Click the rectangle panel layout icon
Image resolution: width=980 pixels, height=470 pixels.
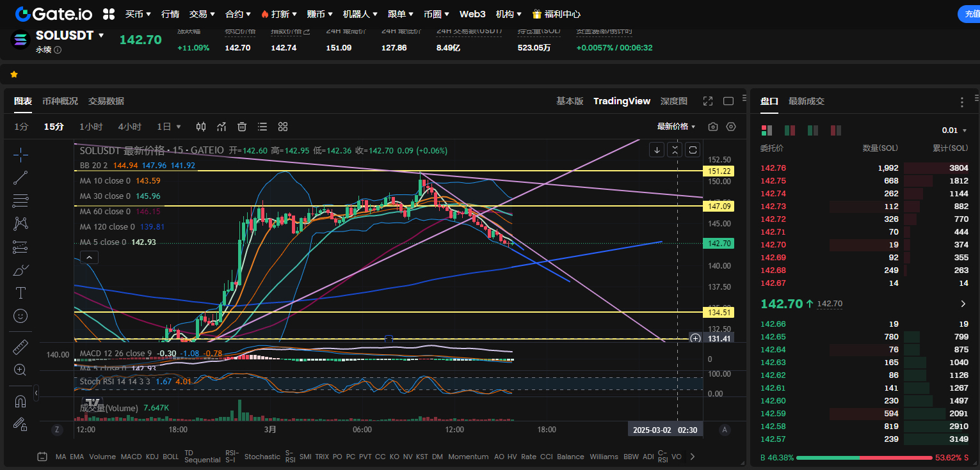(728, 101)
